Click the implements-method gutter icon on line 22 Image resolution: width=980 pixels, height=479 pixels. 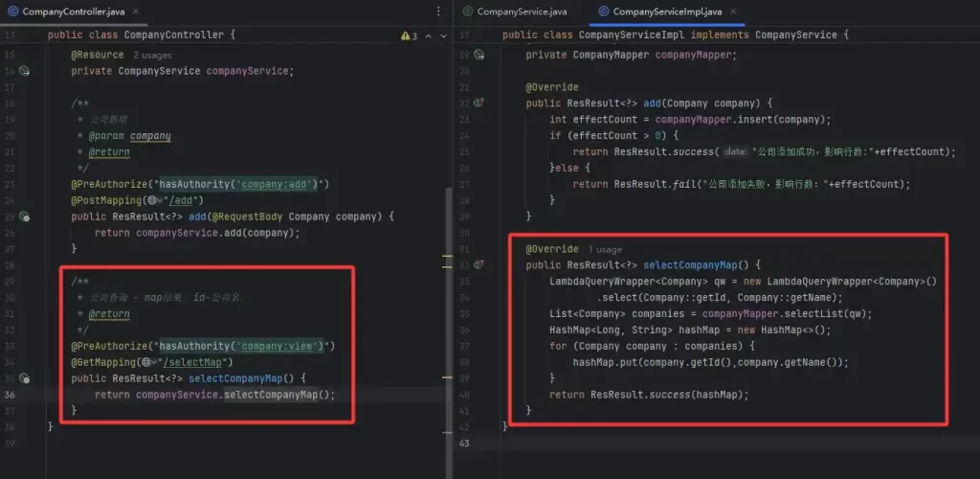coord(478,103)
